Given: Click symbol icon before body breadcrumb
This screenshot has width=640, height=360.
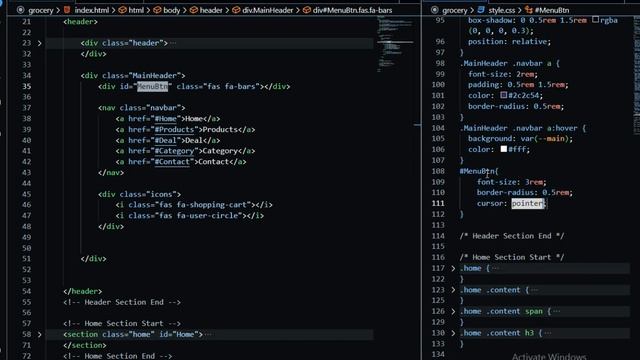Looking at the screenshot, I should pos(157,10).
